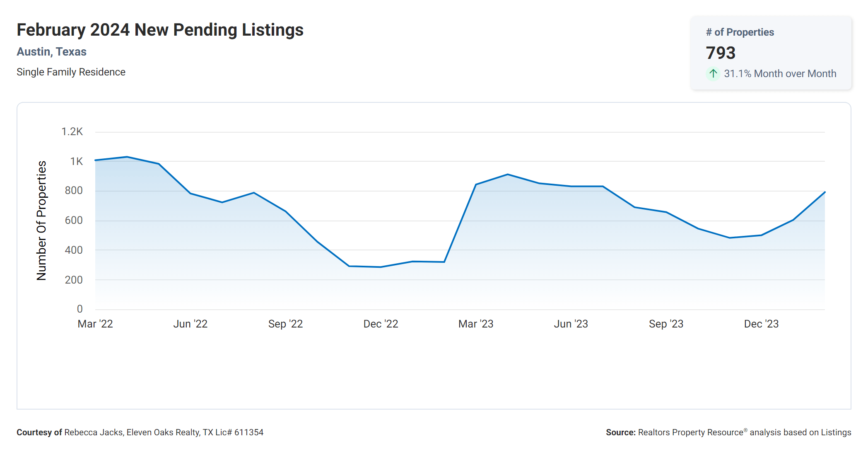
Task: Click the 'Single Family Residence' text
Action: click(71, 72)
